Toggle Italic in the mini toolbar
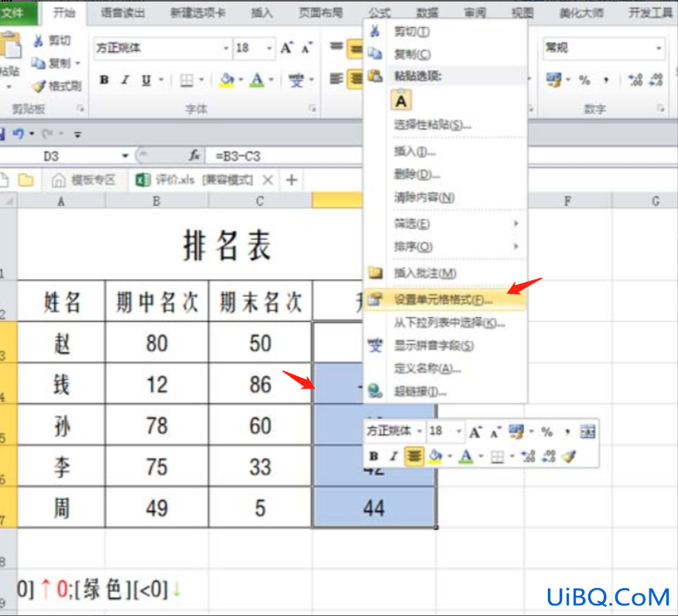The image size is (678, 616). pos(393,456)
